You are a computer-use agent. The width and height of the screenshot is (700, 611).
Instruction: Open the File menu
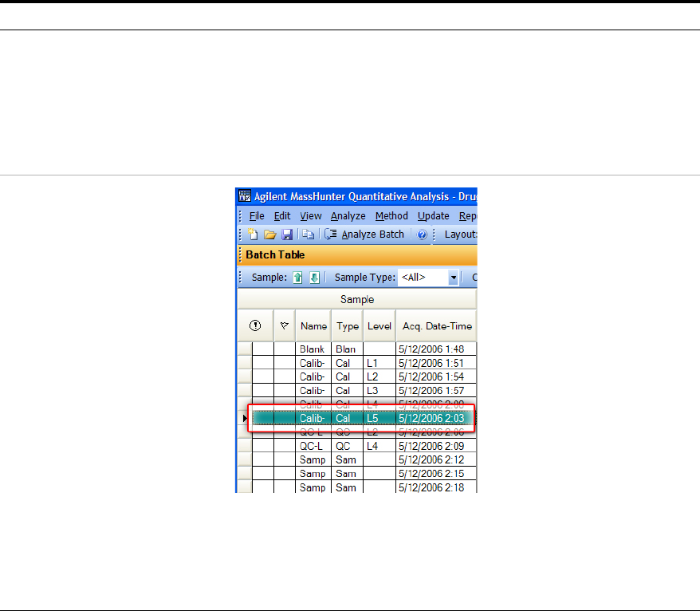(257, 216)
